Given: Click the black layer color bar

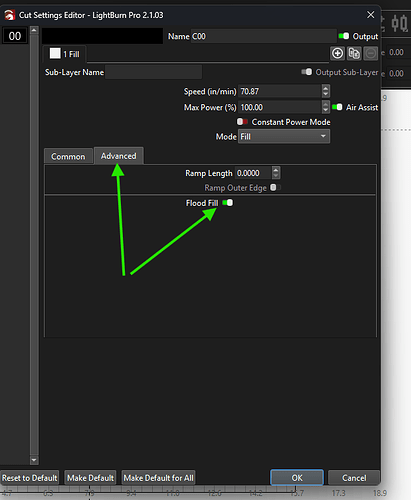Looking at the screenshot, I should [102, 36].
